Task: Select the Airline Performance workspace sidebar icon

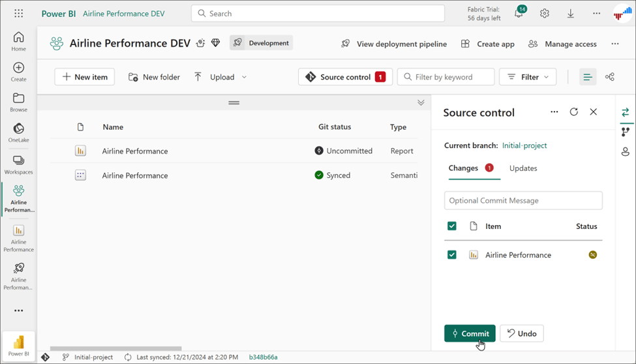Action: tap(19, 198)
